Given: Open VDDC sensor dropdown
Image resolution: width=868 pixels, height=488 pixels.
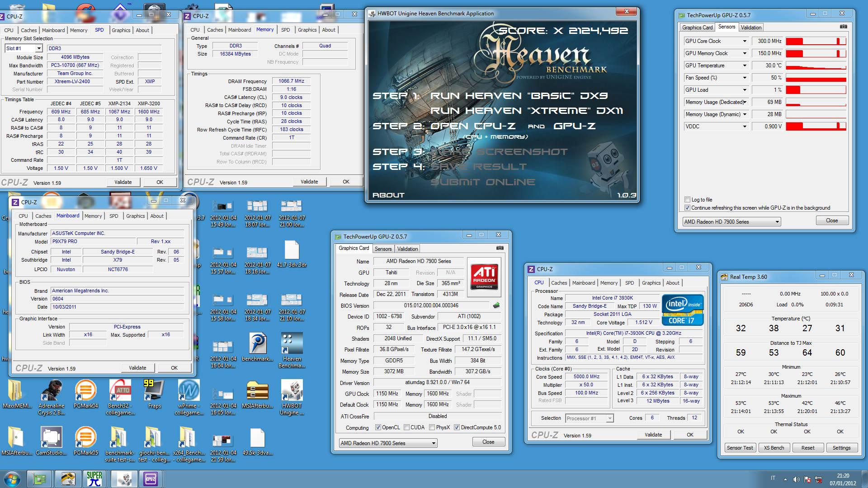Looking at the screenshot, I should (x=716, y=127).
